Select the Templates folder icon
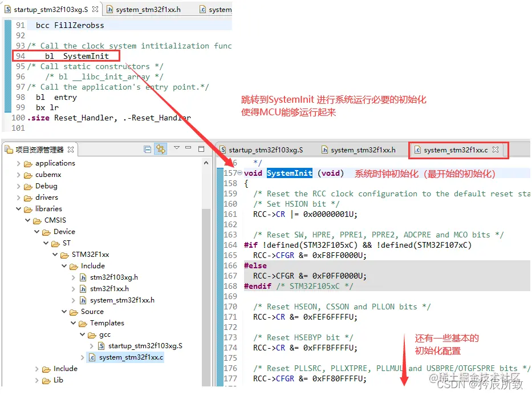 pyautogui.click(x=83, y=324)
